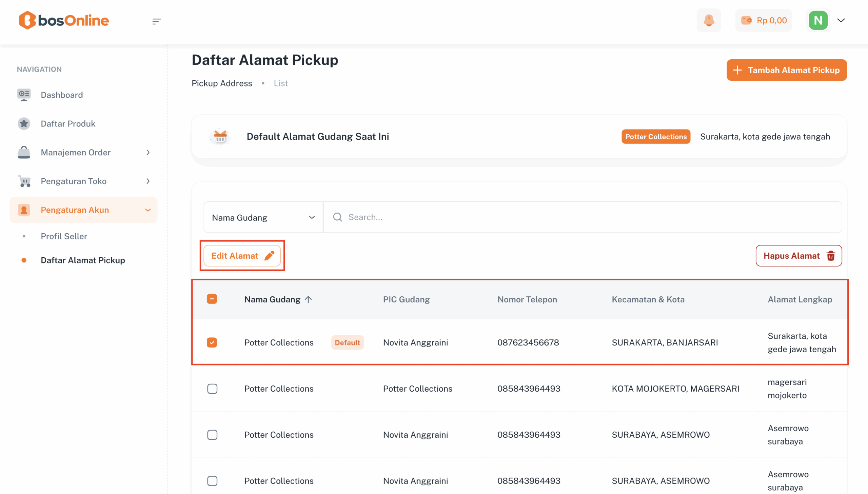This screenshot has height=494, width=868.
Task: Uncheck the default Potter Collections row checkbox
Action: coord(212,342)
